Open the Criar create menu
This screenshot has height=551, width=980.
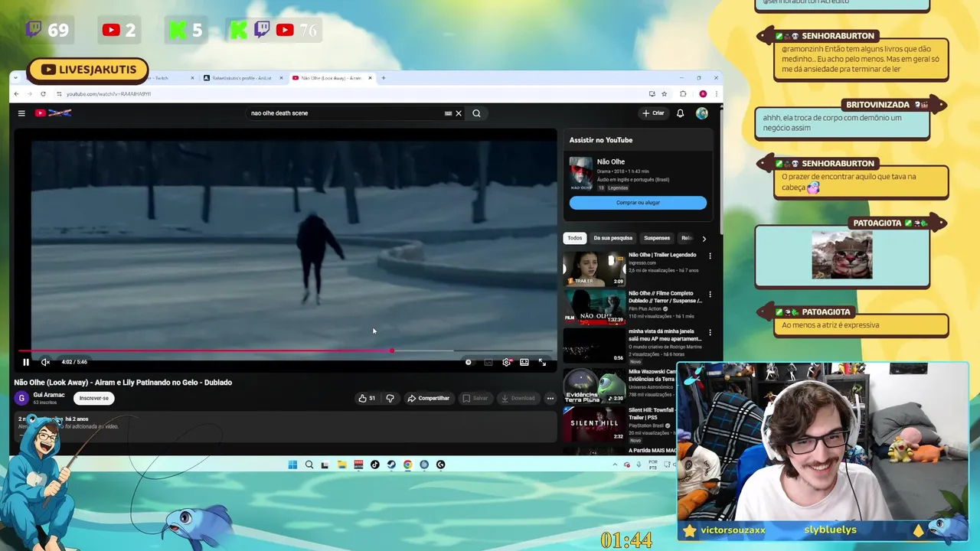click(x=653, y=113)
